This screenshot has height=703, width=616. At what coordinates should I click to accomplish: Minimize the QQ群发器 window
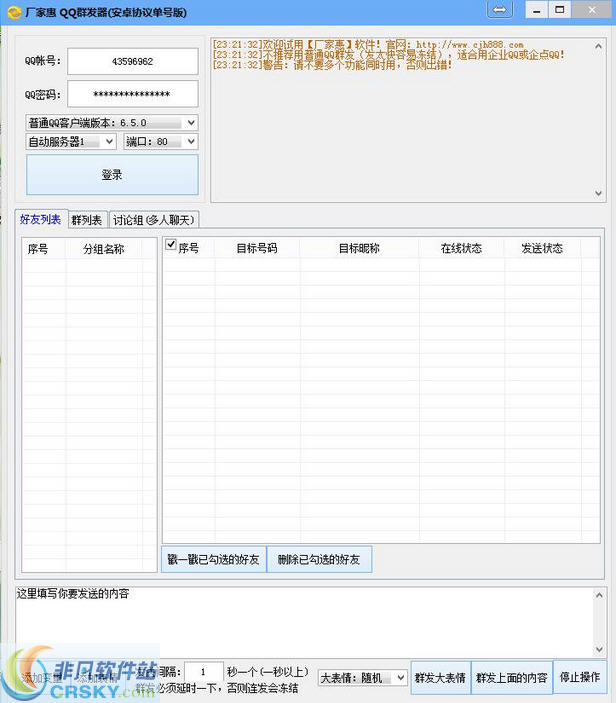tap(537, 10)
